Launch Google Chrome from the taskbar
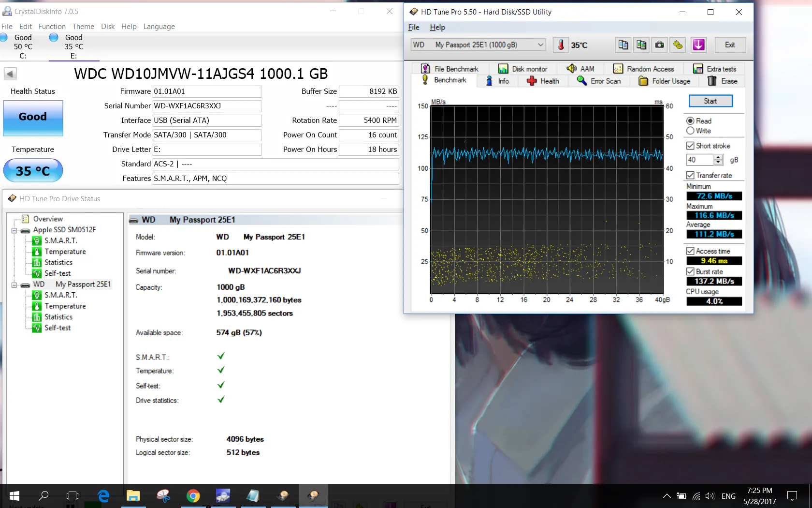 point(193,496)
